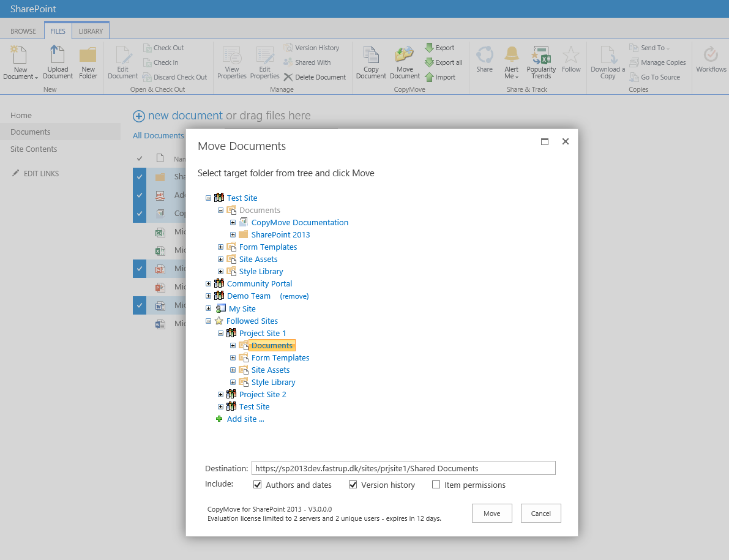Enable the Item permissions checkbox

tap(436, 485)
